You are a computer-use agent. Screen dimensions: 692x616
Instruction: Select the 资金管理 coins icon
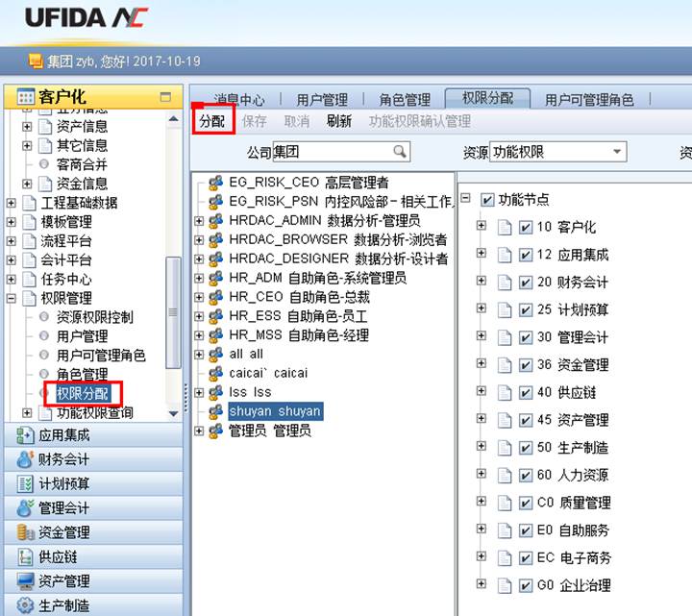point(25,531)
